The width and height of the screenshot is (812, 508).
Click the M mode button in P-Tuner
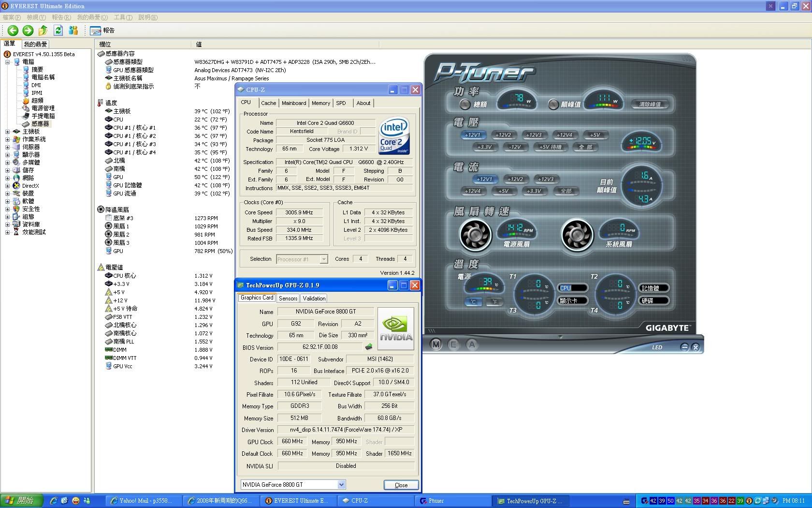coord(436,344)
